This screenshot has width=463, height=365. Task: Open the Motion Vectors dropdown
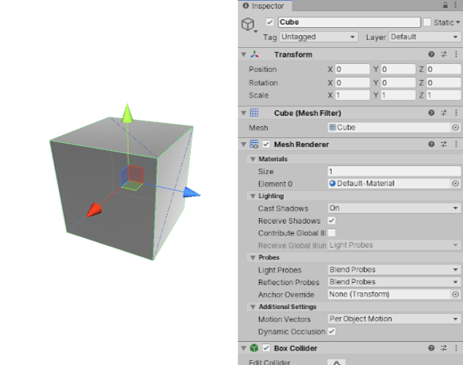[x=394, y=319]
